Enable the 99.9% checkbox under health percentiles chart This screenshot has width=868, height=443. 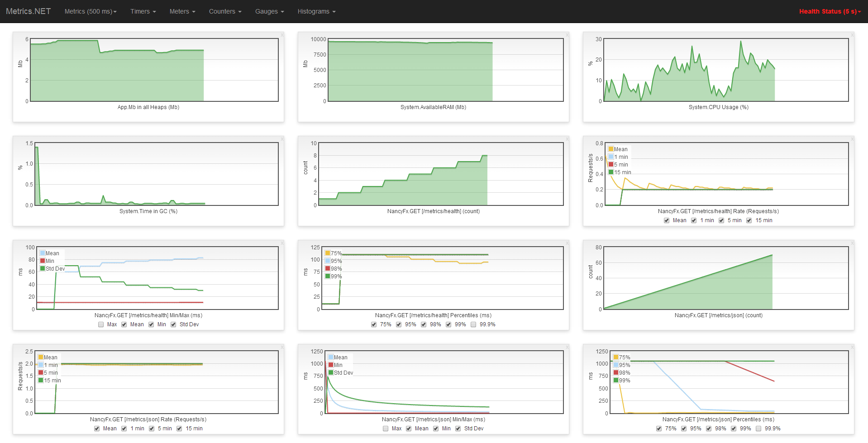tap(473, 324)
